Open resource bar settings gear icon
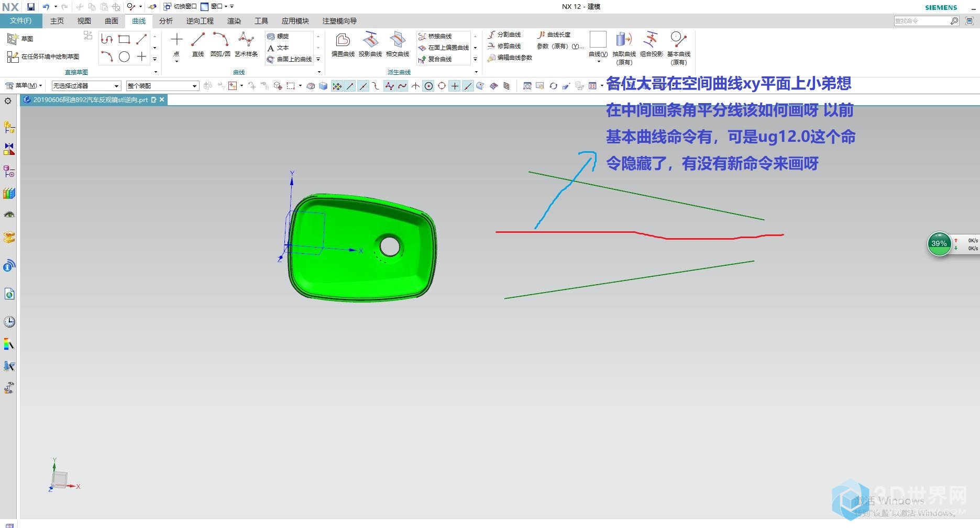This screenshot has width=980, height=528. click(x=8, y=101)
